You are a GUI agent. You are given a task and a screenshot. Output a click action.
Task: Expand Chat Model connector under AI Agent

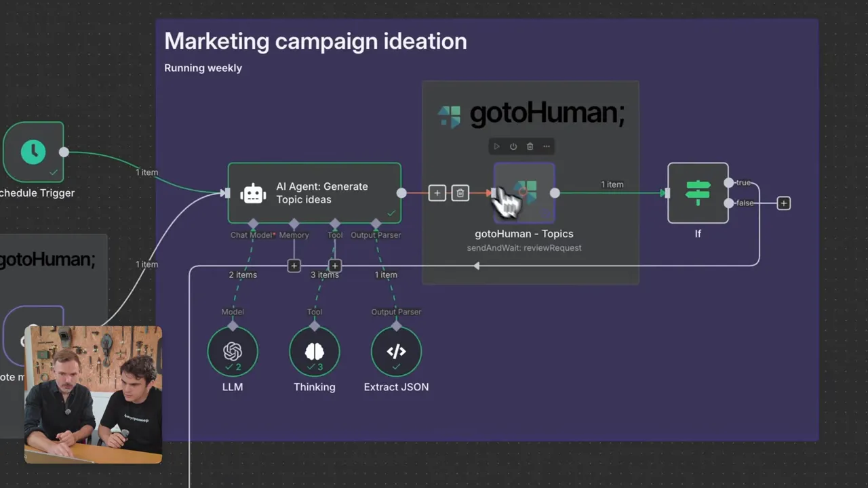(x=253, y=224)
